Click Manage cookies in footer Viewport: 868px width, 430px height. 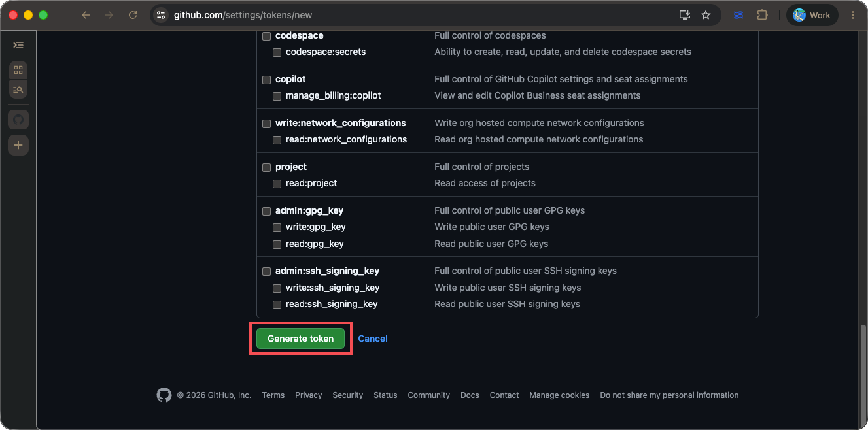click(x=559, y=395)
